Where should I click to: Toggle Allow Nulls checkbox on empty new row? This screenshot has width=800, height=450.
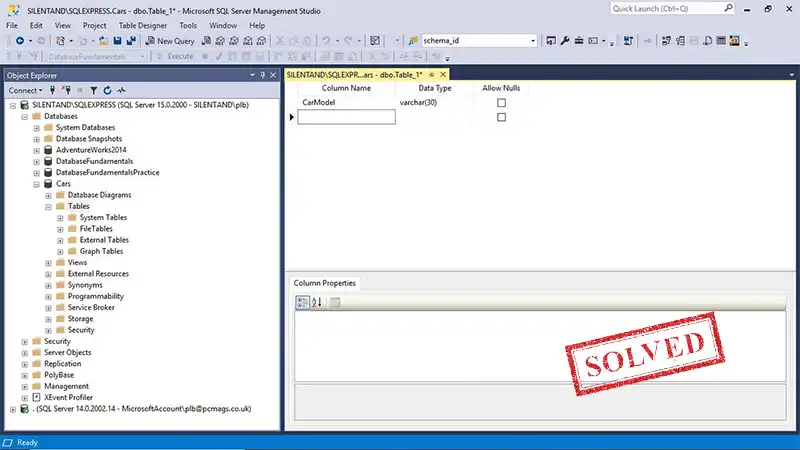[x=502, y=117]
